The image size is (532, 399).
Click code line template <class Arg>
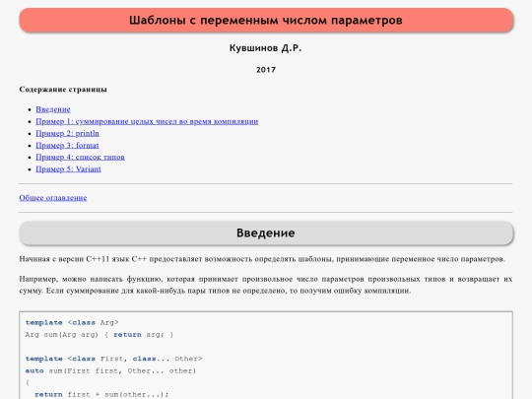click(x=72, y=323)
